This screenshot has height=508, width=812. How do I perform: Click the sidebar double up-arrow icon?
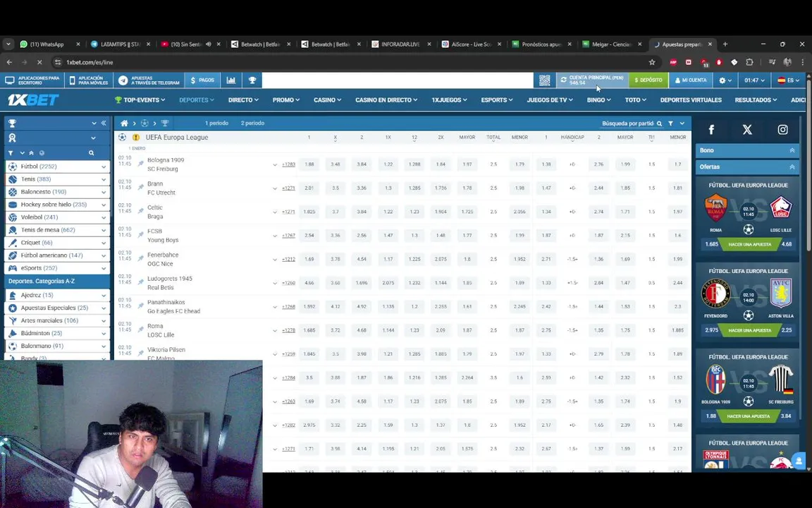[31, 153]
